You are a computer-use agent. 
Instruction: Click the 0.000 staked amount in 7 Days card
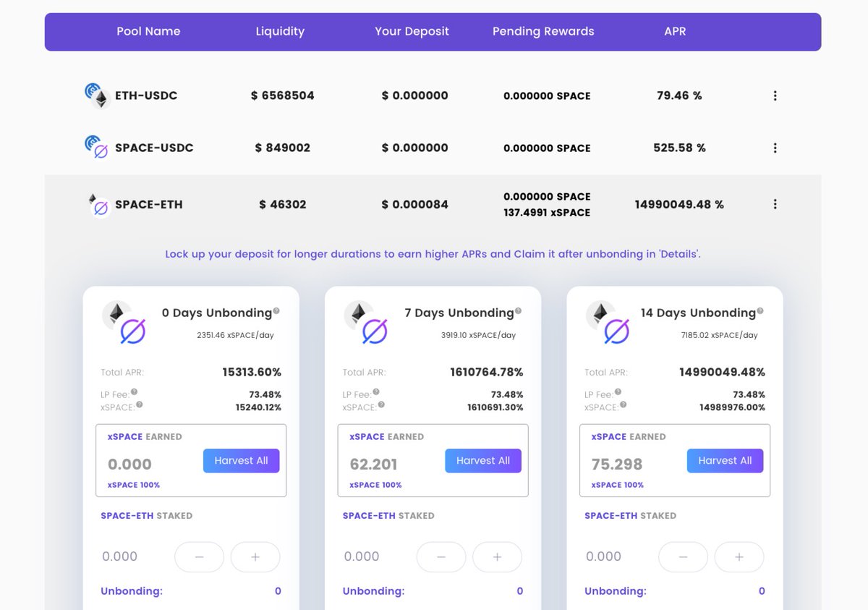[x=362, y=556]
